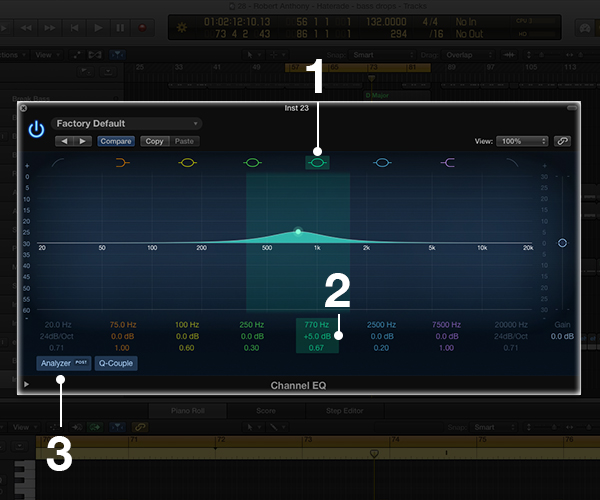Select the high-pass filter band icon

[x=58, y=163]
